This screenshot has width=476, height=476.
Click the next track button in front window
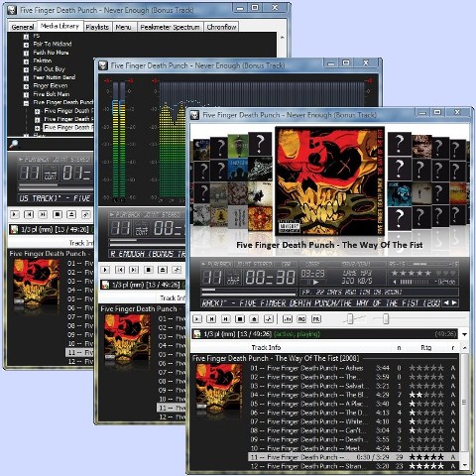(x=226, y=319)
